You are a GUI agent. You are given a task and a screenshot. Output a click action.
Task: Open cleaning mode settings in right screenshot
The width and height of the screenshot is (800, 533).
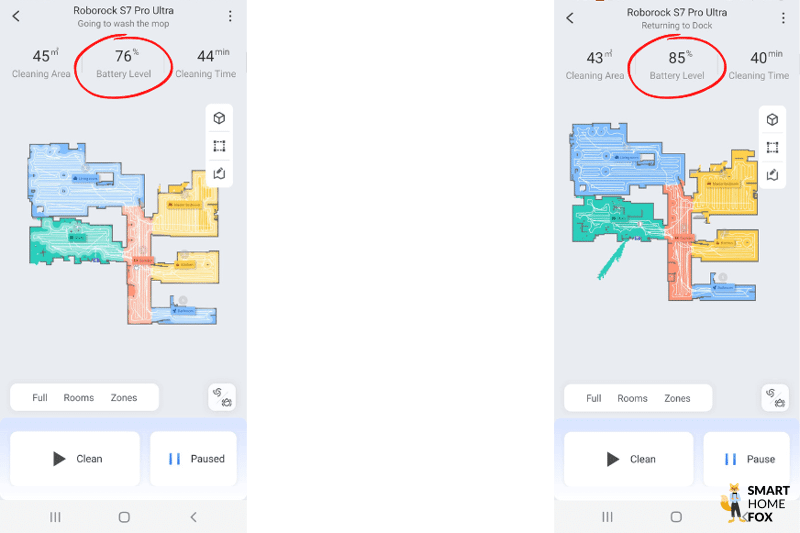pyautogui.click(x=775, y=398)
